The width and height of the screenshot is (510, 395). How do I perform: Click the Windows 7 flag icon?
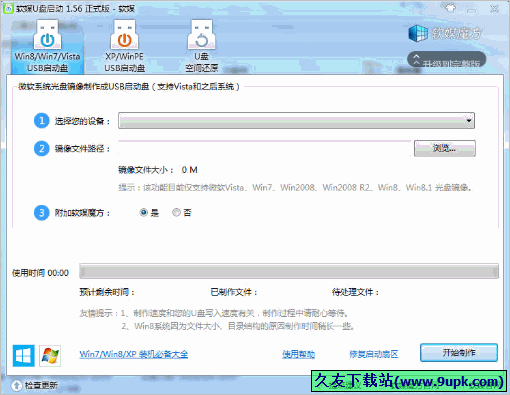[50, 356]
